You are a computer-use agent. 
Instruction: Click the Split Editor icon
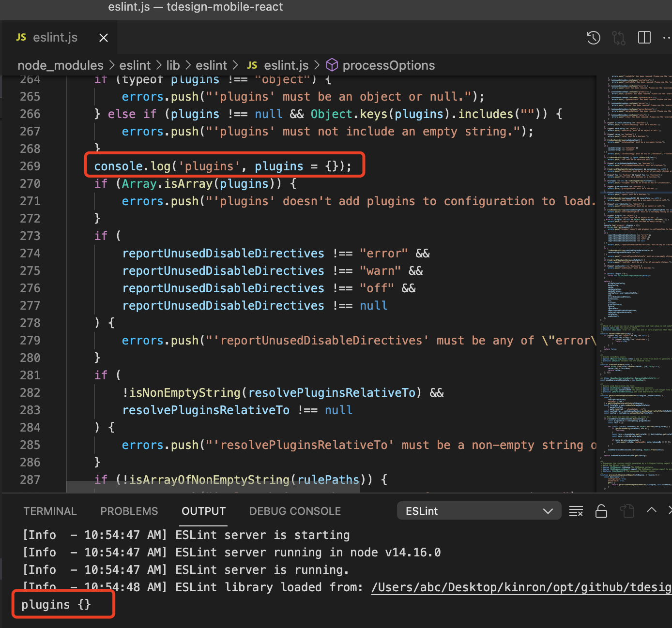coord(644,38)
